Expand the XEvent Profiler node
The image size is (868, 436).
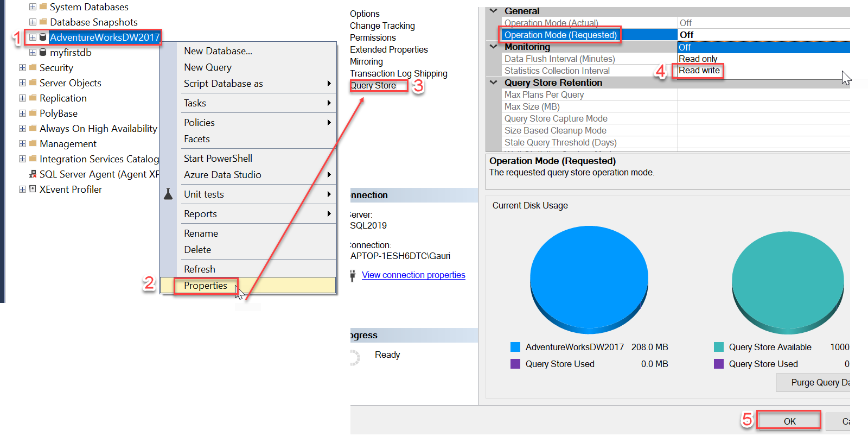point(22,189)
